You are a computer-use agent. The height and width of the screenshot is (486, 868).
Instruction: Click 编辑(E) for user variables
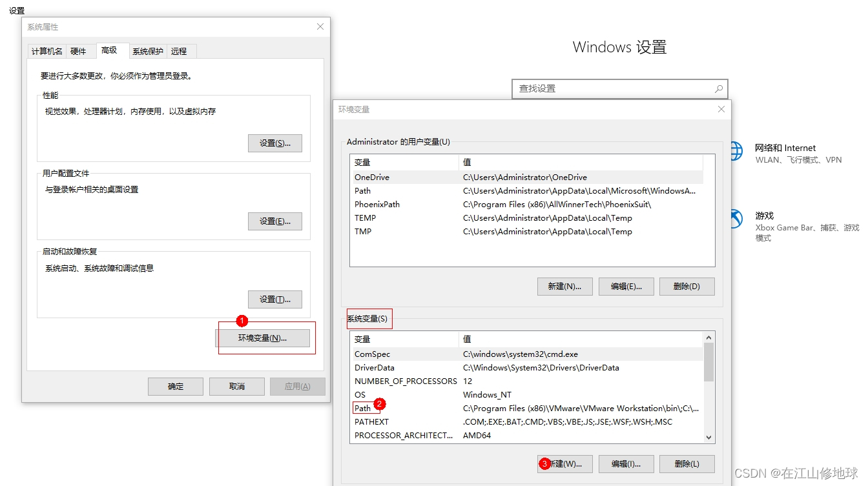[x=626, y=286]
